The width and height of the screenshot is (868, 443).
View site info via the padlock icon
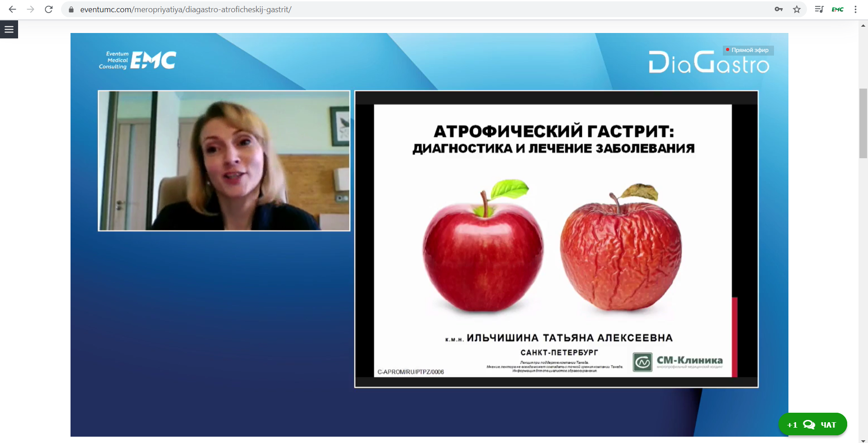coord(71,9)
